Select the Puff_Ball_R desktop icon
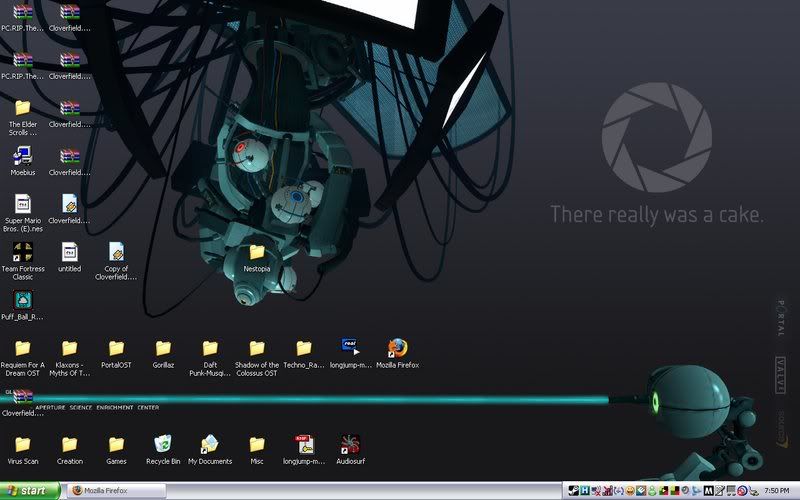800x500 pixels. click(x=23, y=300)
